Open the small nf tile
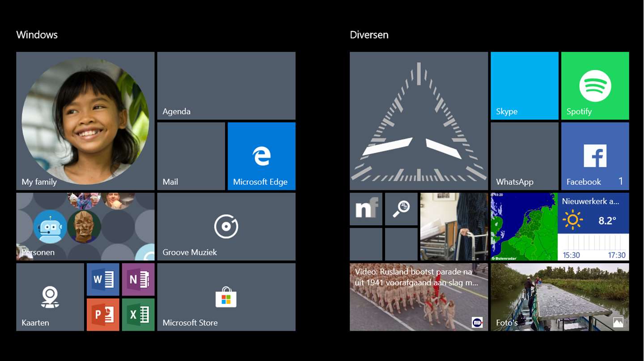Screen dimensions: 644x361 tap(366, 209)
